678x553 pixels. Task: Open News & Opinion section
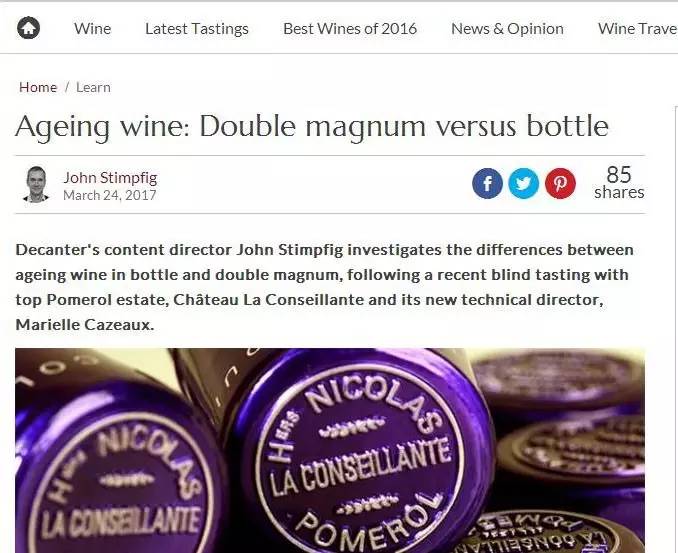[x=507, y=29]
